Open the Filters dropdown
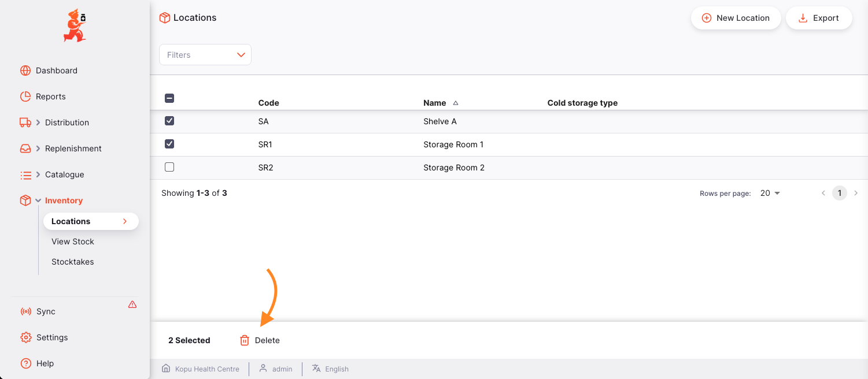 pos(205,55)
